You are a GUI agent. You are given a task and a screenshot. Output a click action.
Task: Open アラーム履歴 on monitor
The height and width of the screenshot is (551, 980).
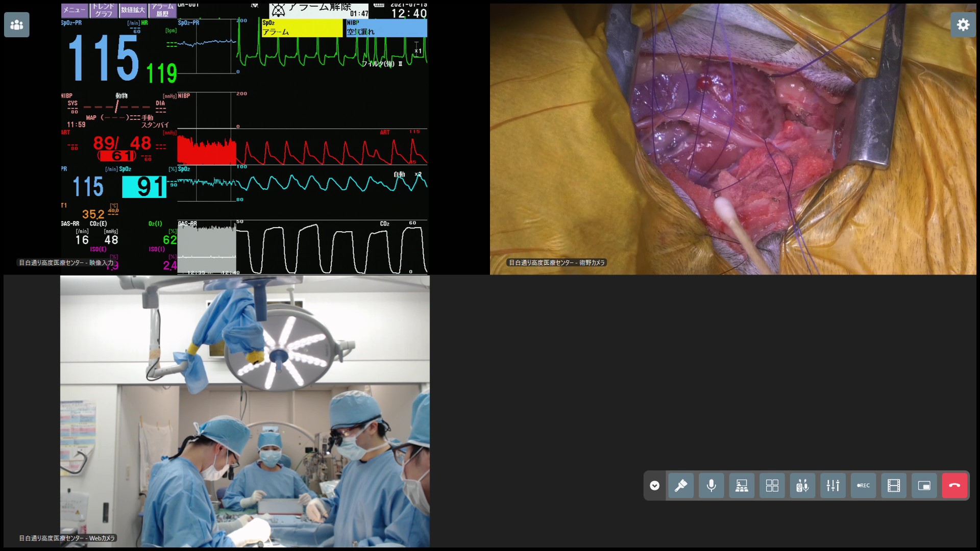pyautogui.click(x=163, y=10)
